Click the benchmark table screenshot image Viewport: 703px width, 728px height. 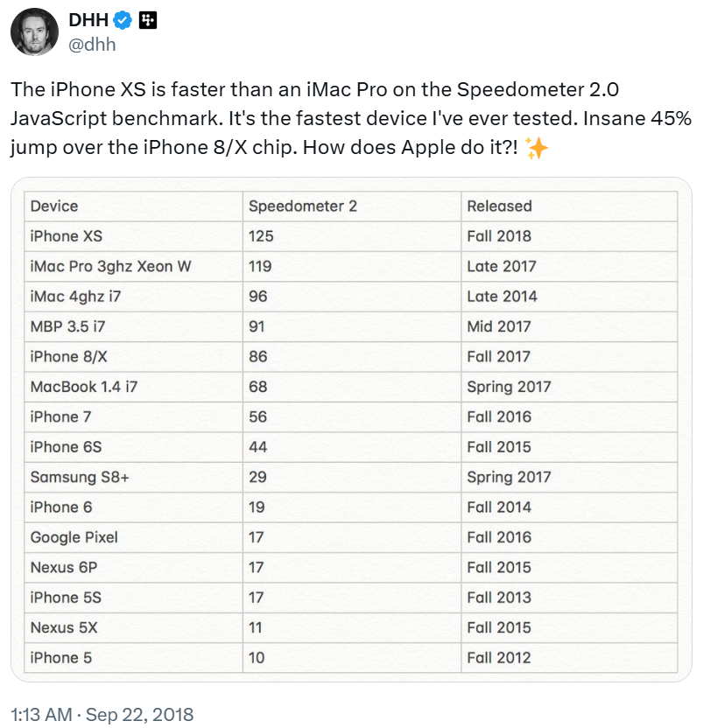350,429
